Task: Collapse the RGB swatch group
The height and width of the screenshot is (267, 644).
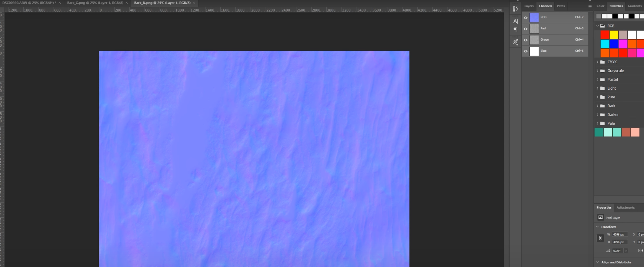Action: click(597, 26)
